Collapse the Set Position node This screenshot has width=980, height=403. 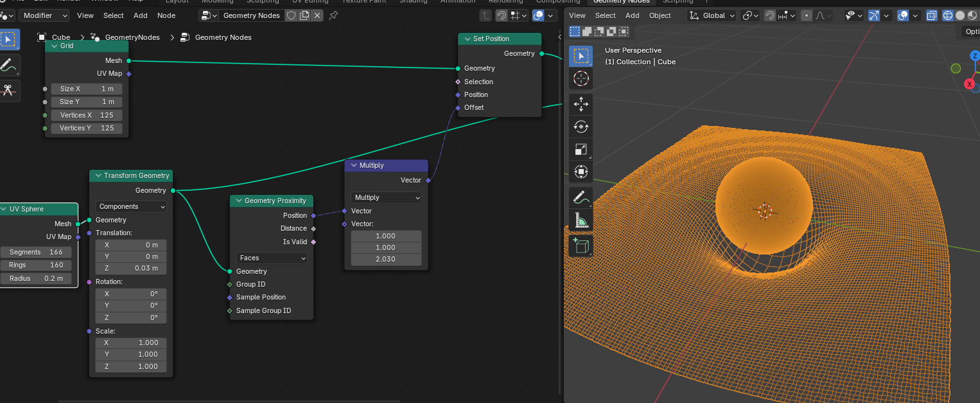[x=466, y=39]
